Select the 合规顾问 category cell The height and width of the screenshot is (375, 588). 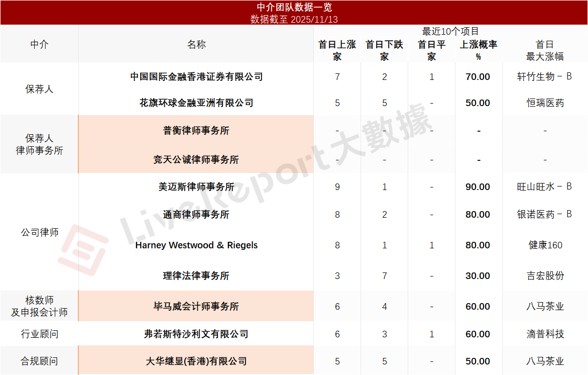pyautogui.click(x=39, y=361)
